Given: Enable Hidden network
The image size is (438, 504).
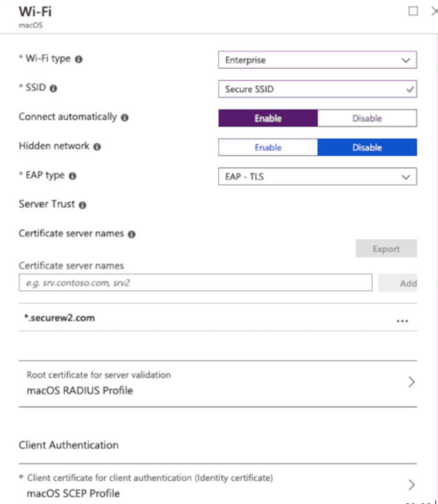Looking at the screenshot, I should point(268,147).
